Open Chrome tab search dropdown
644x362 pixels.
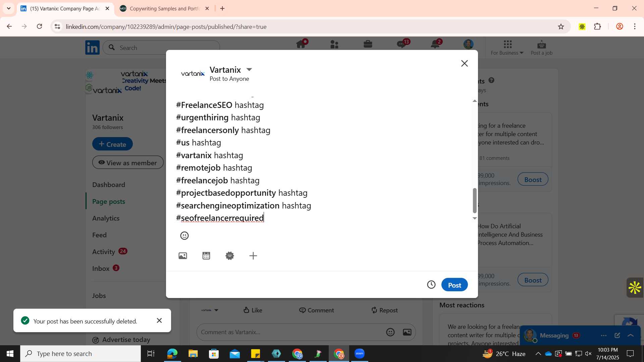[x=9, y=8]
